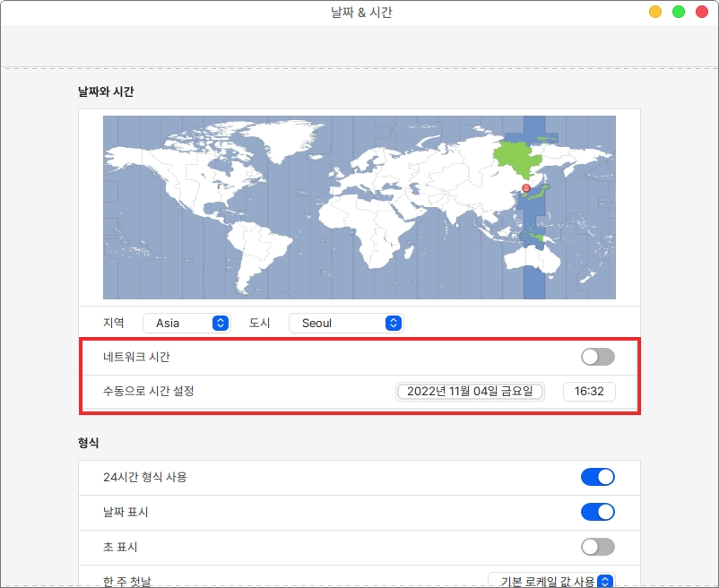
Task: Expand the 한 주 첫날 dropdown
Action: pyautogui.click(x=551, y=581)
